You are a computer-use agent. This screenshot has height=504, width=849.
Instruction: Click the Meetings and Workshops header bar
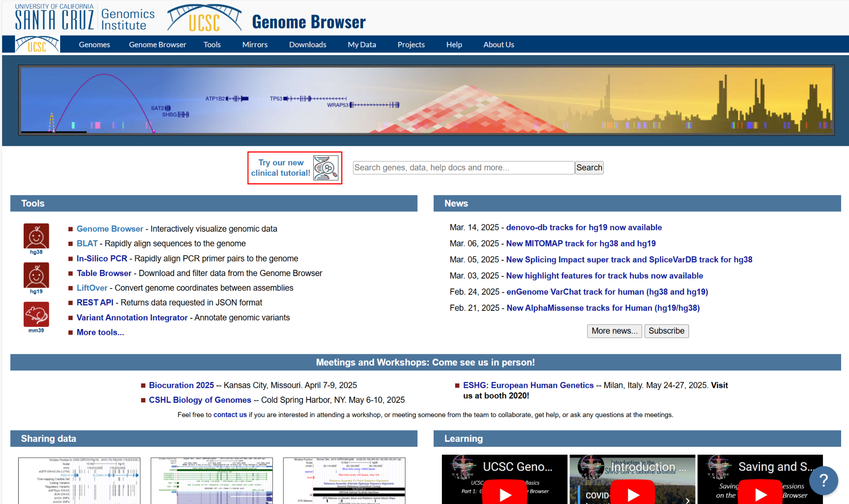click(x=426, y=362)
